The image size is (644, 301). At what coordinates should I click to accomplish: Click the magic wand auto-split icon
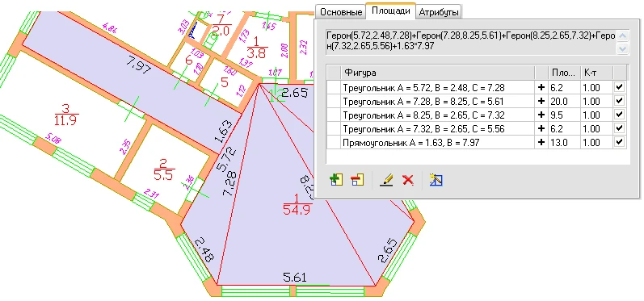436,180
